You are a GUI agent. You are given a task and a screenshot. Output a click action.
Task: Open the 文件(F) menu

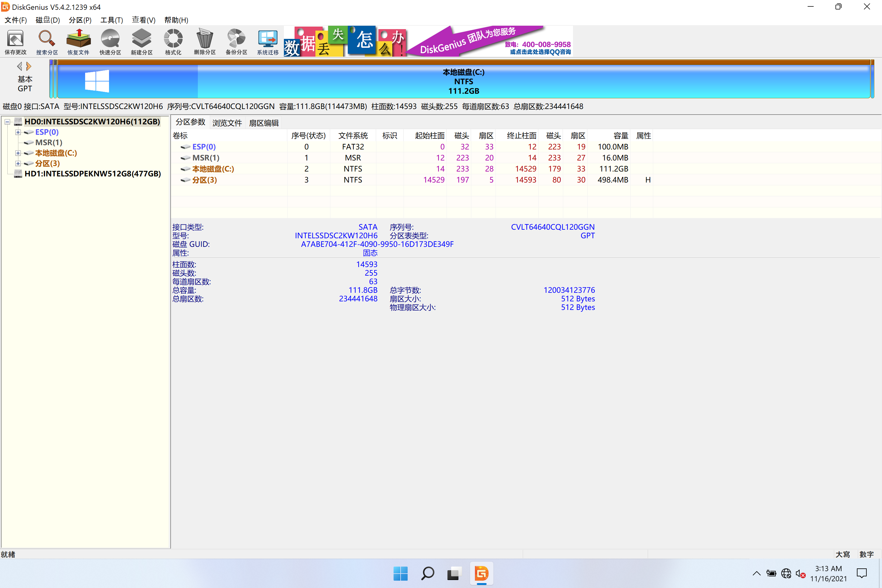15,20
